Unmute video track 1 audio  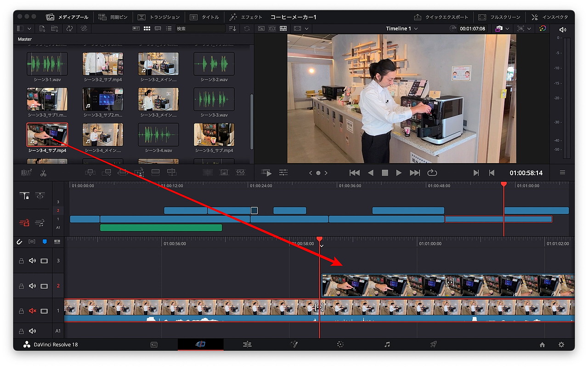coord(33,311)
